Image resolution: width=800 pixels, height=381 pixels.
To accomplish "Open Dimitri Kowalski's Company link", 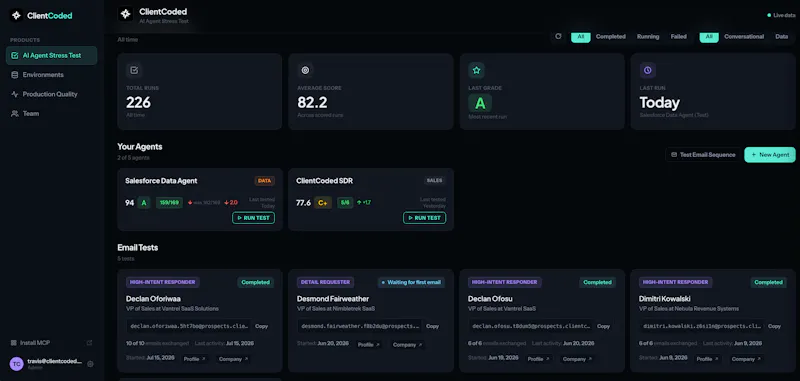I will click(746, 359).
